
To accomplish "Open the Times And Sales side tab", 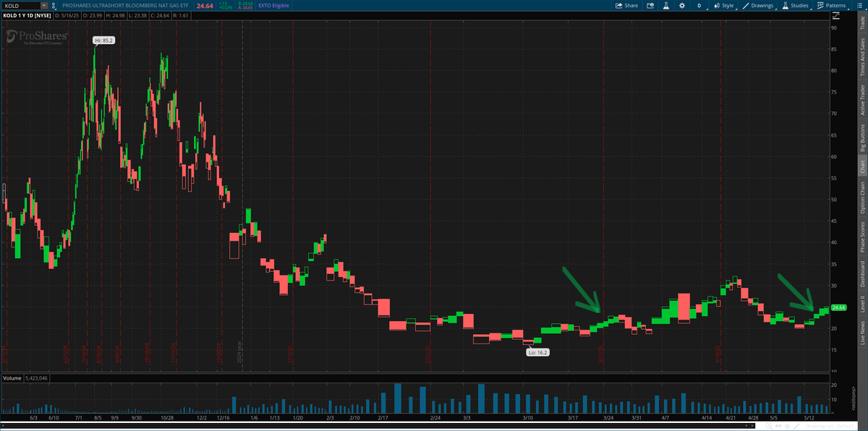I will [x=861, y=58].
